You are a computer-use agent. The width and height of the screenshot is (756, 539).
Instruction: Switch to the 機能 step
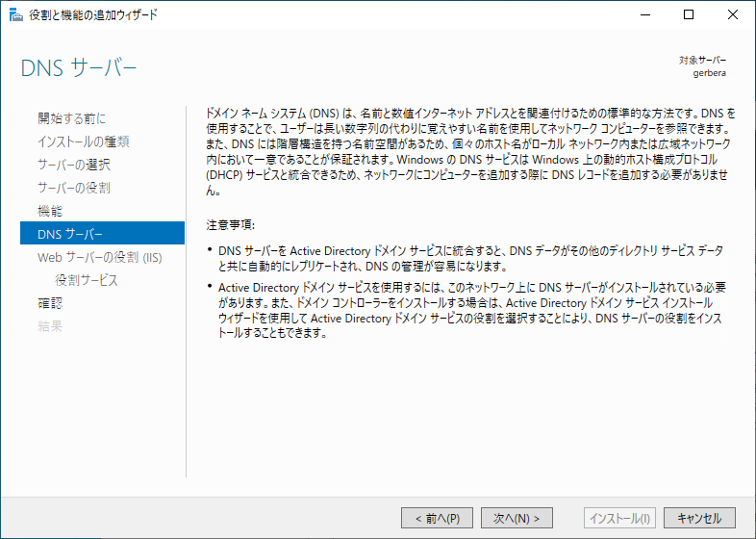tap(50, 211)
